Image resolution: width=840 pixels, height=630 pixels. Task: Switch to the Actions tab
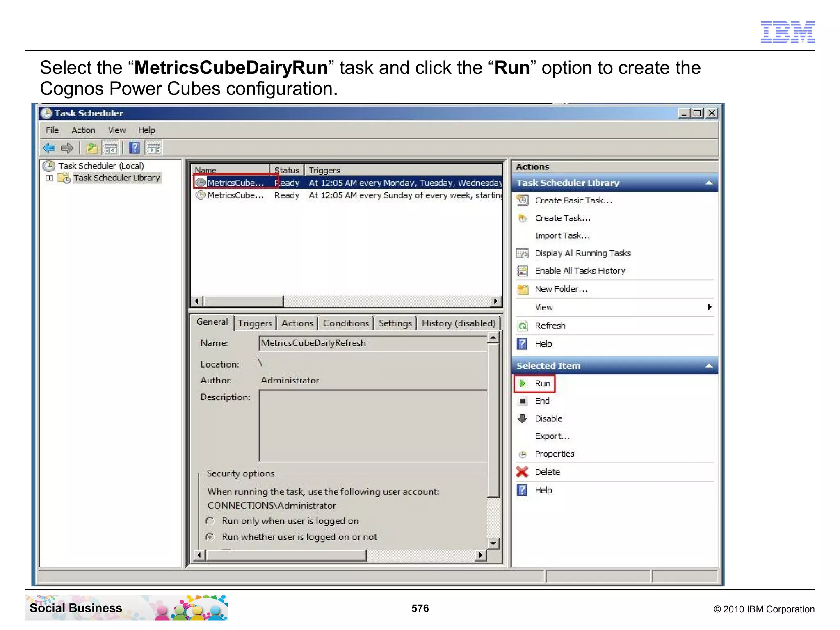pyautogui.click(x=297, y=323)
